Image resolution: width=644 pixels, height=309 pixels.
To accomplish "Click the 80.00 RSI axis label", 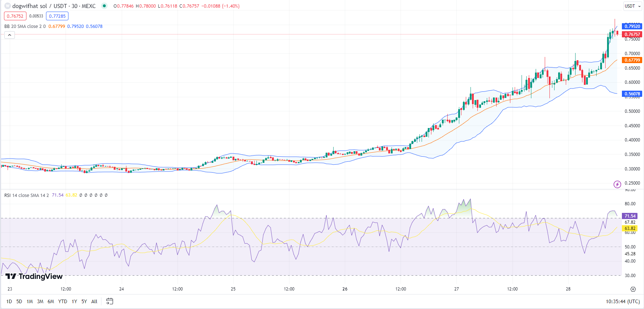I will 630,204.
